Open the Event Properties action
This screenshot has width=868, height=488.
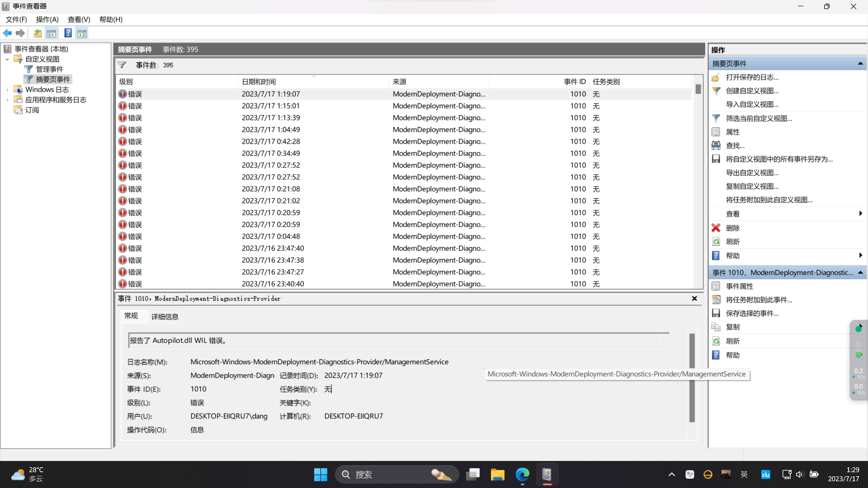click(739, 286)
